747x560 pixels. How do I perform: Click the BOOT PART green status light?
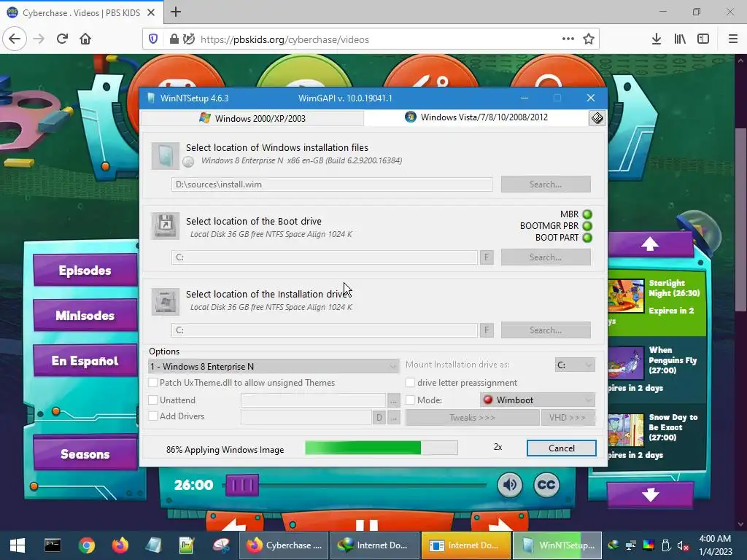(x=587, y=238)
